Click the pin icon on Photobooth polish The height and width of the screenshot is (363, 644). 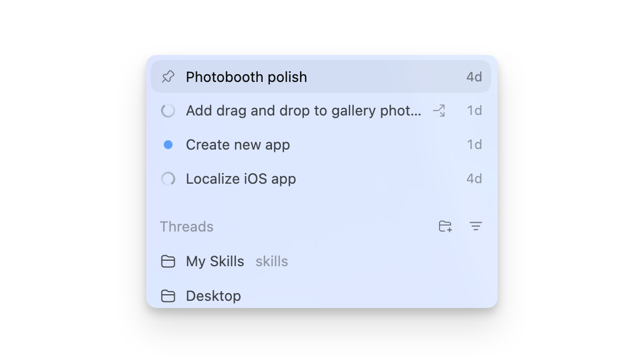click(168, 76)
